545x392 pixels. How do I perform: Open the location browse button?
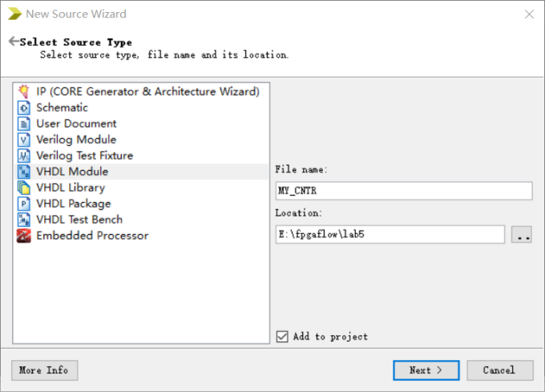(522, 234)
